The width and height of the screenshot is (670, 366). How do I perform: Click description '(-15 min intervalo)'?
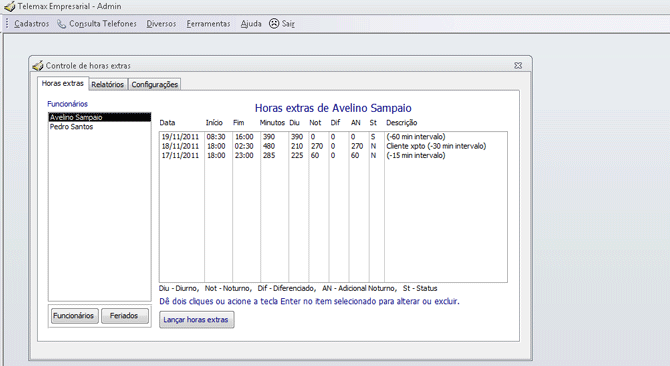click(x=416, y=155)
